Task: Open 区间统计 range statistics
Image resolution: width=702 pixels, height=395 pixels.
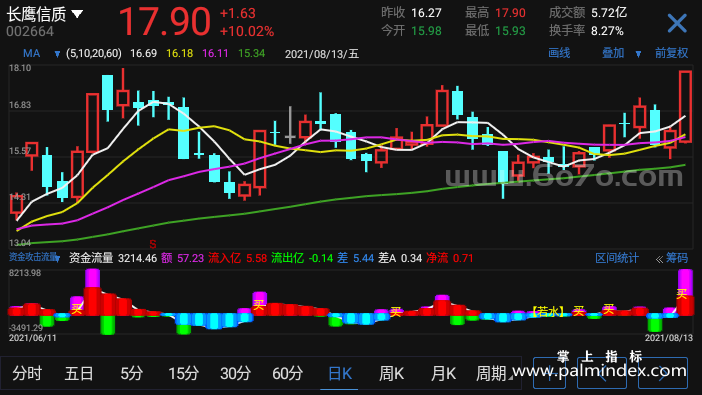Action: click(616, 258)
